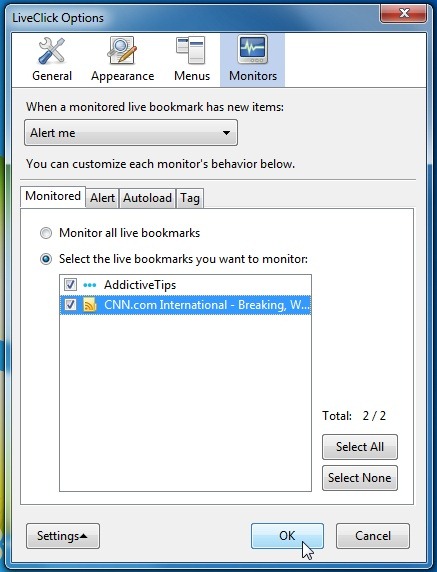Switch to the Autoload tab
Viewport: 437px width, 572px height.
147,198
